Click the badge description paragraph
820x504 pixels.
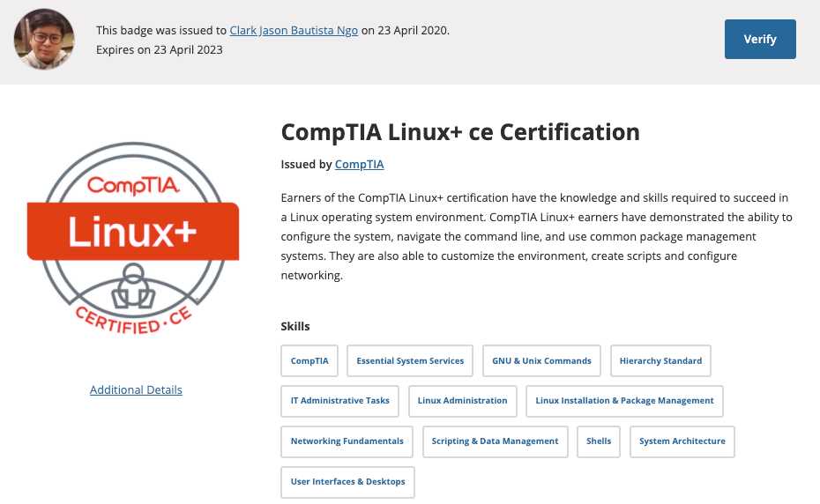click(x=537, y=236)
